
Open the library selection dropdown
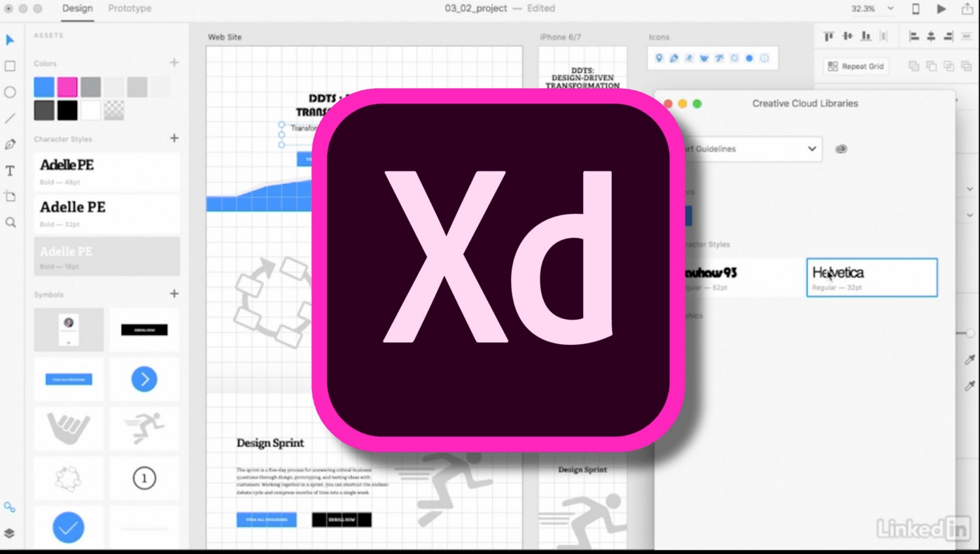point(752,149)
